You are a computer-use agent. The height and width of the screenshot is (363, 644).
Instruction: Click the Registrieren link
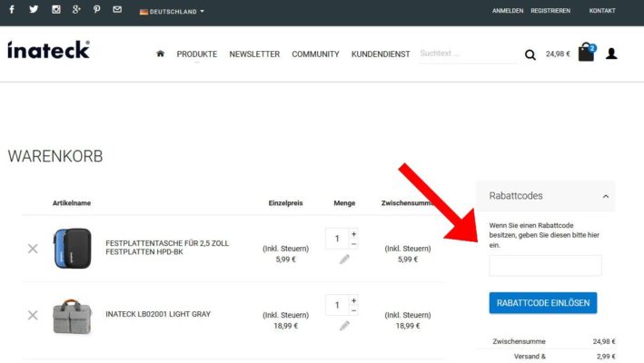[550, 11]
